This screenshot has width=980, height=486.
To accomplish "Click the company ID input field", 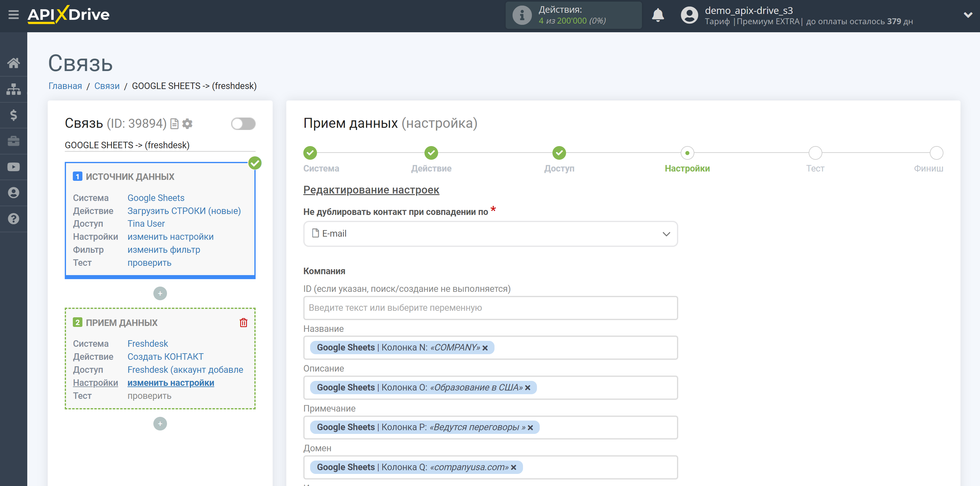I will pyautogui.click(x=490, y=308).
